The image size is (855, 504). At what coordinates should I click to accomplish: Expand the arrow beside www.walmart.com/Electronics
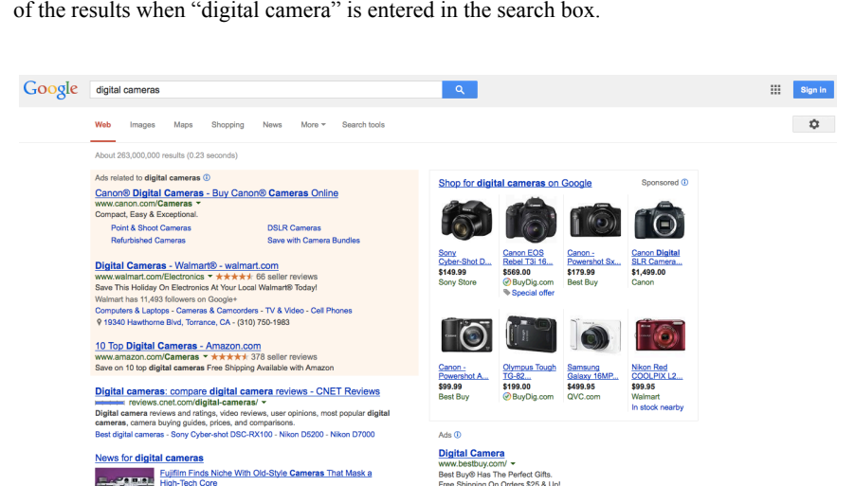(209, 277)
